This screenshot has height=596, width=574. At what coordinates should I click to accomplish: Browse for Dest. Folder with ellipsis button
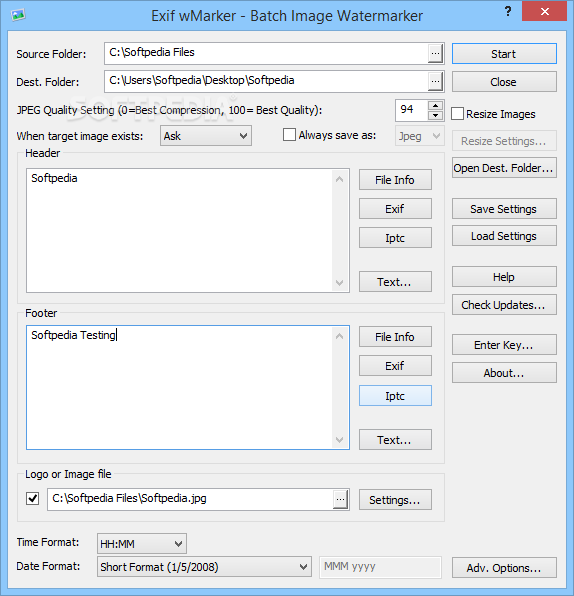point(435,81)
